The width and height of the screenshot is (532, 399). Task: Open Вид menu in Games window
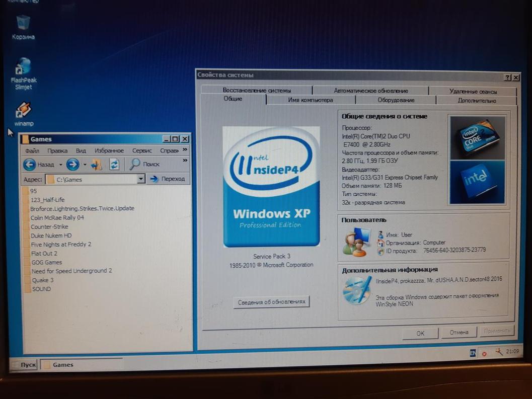81,150
